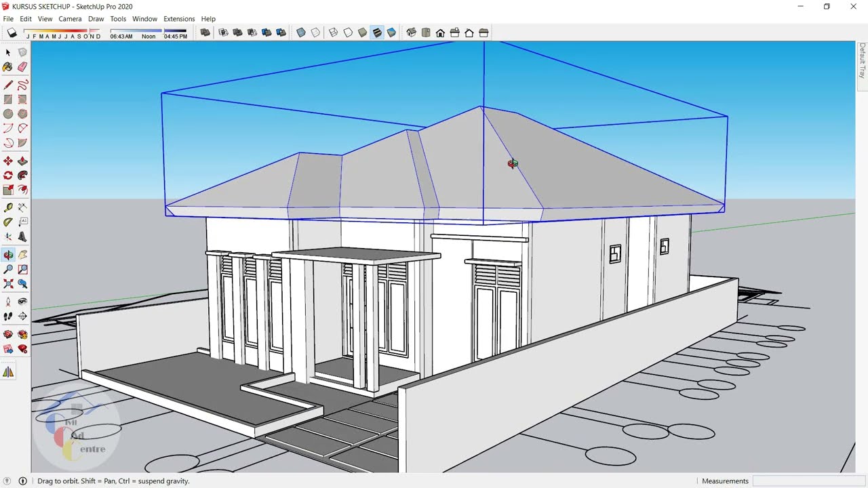Image resolution: width=868 pixels, height=488 pixels.
Task: Select the Tape Measure tool
Action: [x=8, y=208]
